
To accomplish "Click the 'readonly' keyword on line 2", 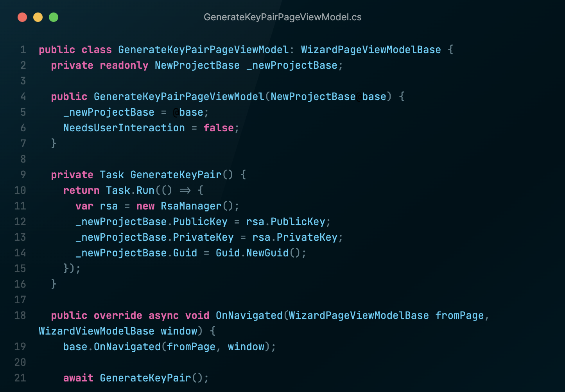I will (x=124, y=65).
